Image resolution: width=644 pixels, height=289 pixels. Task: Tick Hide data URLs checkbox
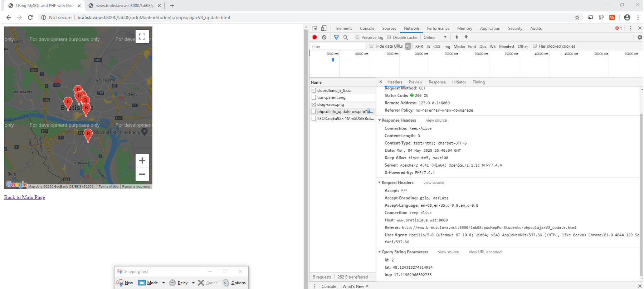coord(371,46)
